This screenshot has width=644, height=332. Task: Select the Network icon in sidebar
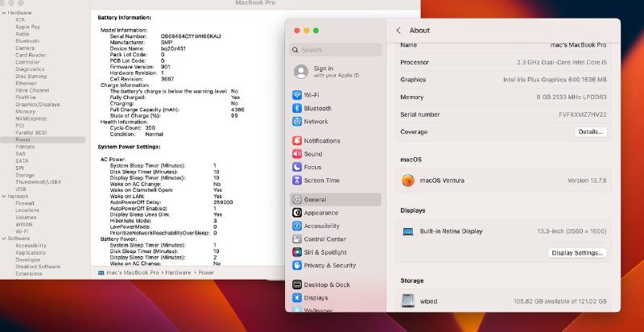pos(298,122)
